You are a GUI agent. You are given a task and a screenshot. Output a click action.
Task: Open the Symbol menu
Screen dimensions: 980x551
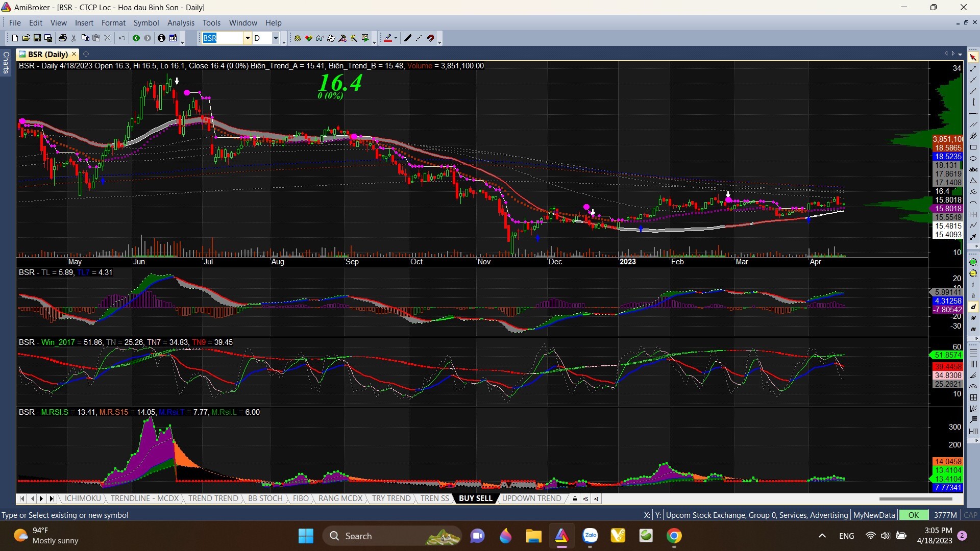(x=146, y=23)
